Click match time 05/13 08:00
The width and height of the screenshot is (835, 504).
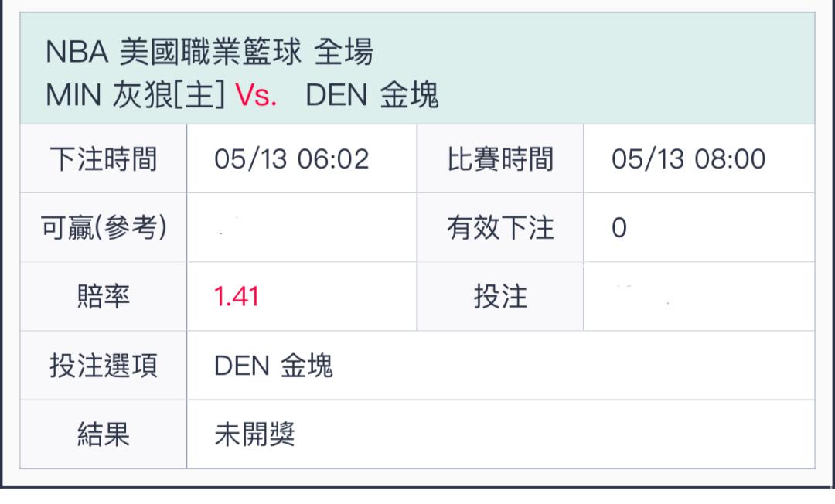tap(689, 159)
